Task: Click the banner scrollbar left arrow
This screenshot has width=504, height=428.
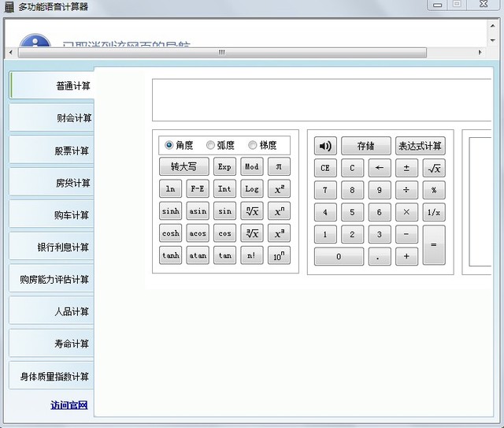Action: [x=10, y=53]
